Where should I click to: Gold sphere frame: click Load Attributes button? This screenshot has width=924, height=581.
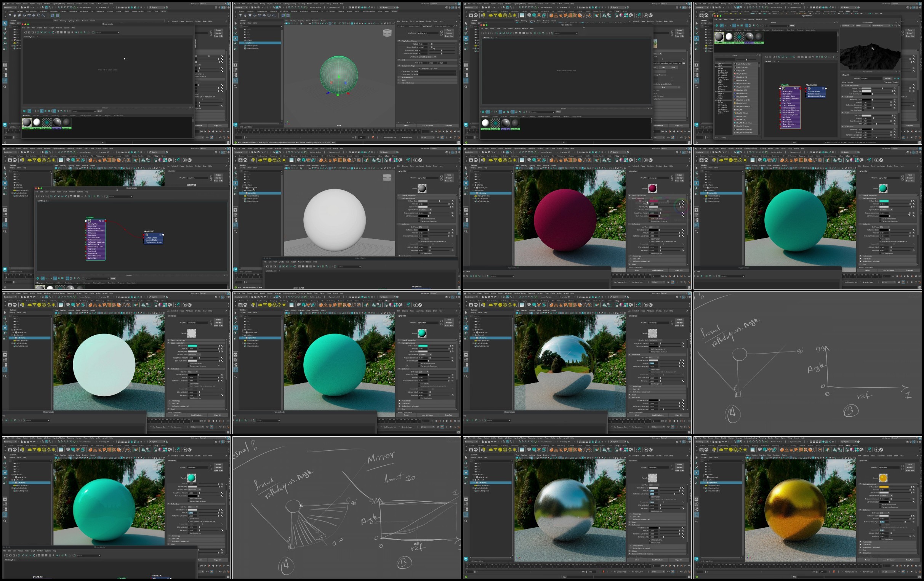pyautogui.click(x=888, y=560)
